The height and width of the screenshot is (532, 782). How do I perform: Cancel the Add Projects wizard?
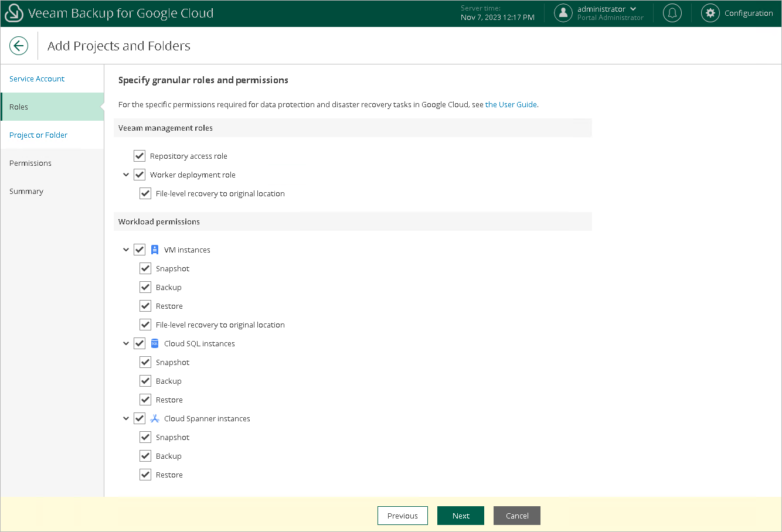[x=517, y=516]
